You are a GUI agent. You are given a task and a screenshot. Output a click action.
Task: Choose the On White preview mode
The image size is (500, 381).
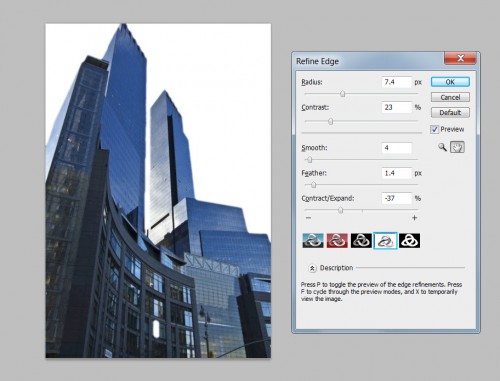click(385, 240)
